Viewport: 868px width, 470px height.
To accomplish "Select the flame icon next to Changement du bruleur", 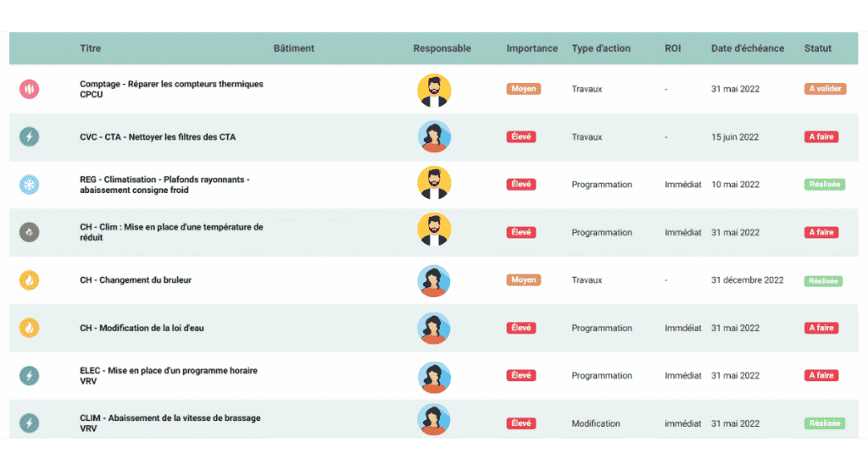I will 29,279.
